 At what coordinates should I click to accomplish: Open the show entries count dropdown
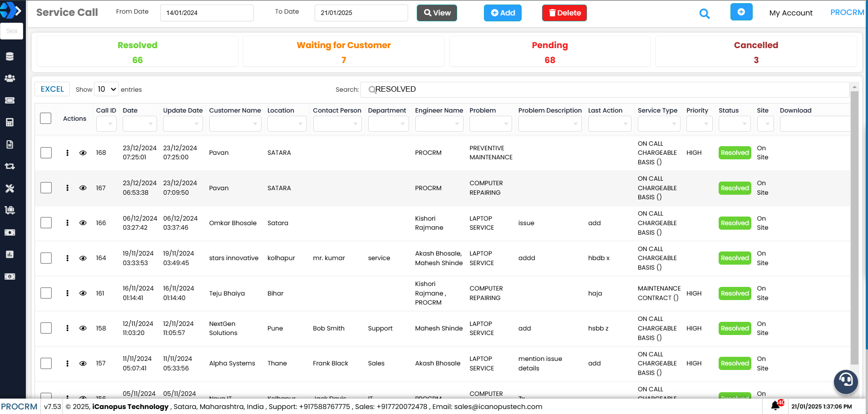107,89
